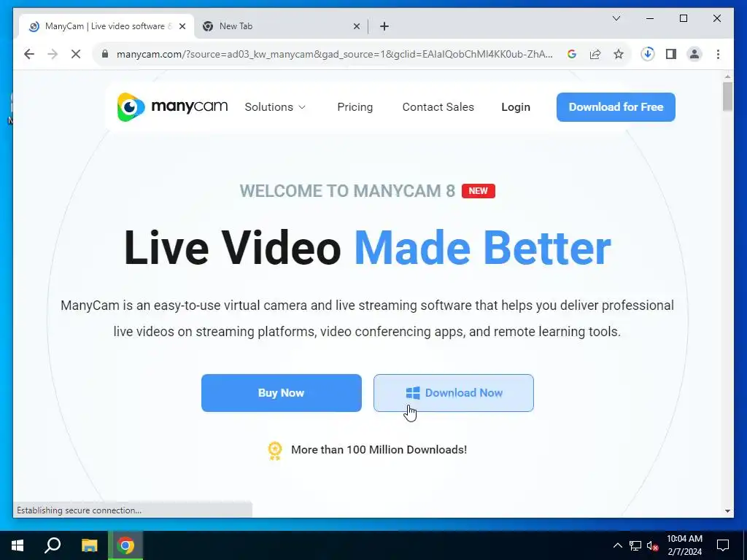Click the forward navigation arrow
The height and width of the screenshot is (560, 747).
click(53, 54)
